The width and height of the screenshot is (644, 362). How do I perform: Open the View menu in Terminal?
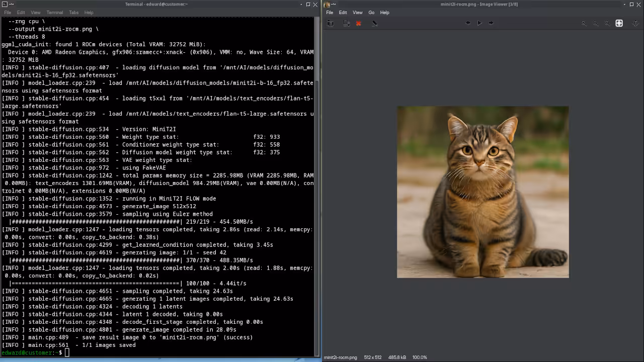[35, 13]
